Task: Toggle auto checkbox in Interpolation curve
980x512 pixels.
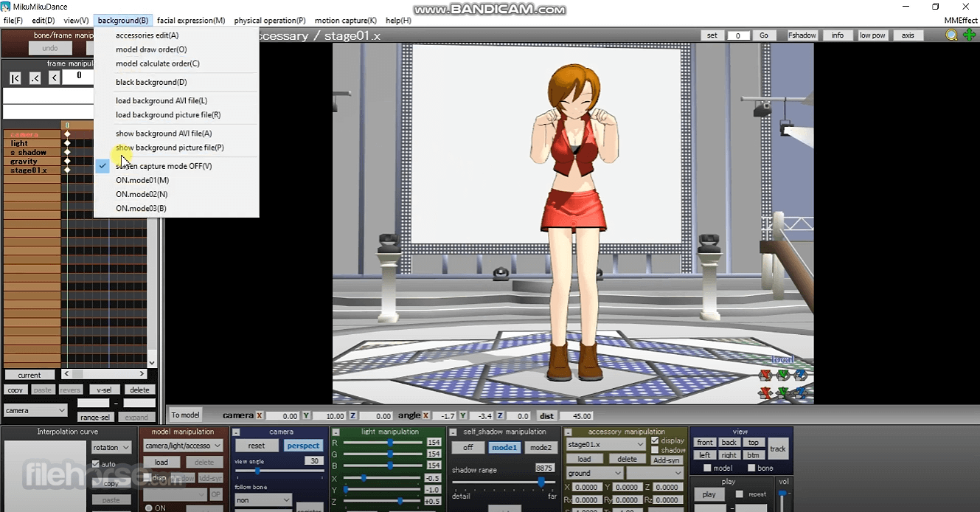Action: [x=96, y=464]
